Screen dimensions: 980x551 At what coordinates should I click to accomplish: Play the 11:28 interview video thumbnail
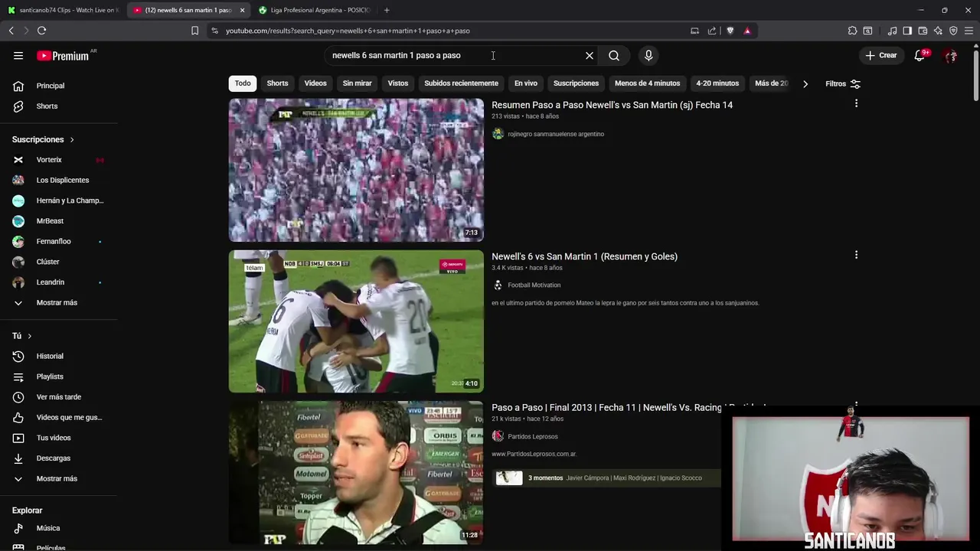coord(356,473)
